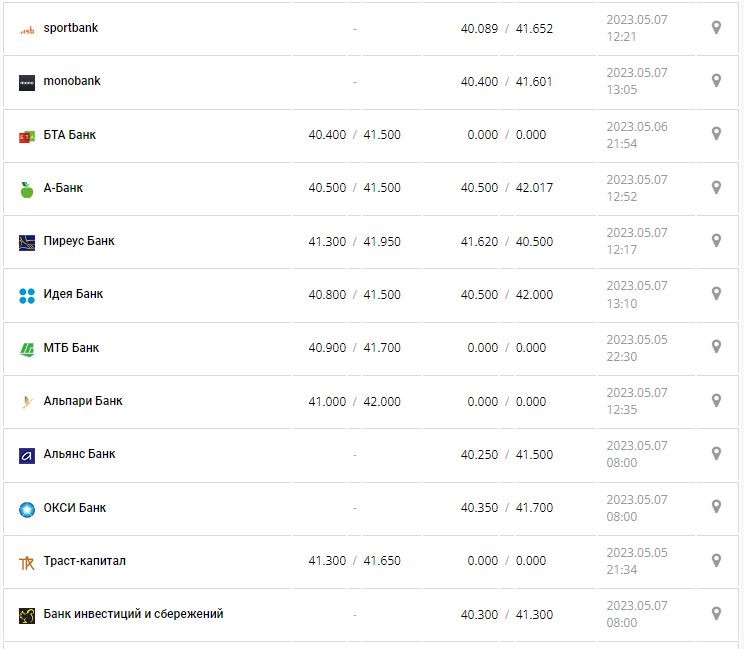The width and height of the screenshot is (744, 649).
Task: Click the monobank logo icon
Action: coord(27,82)
